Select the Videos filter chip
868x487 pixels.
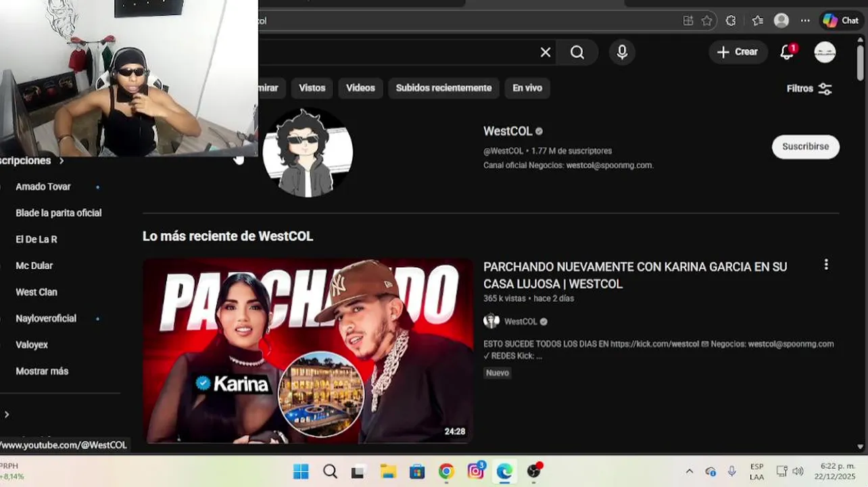tap(360, 88)
